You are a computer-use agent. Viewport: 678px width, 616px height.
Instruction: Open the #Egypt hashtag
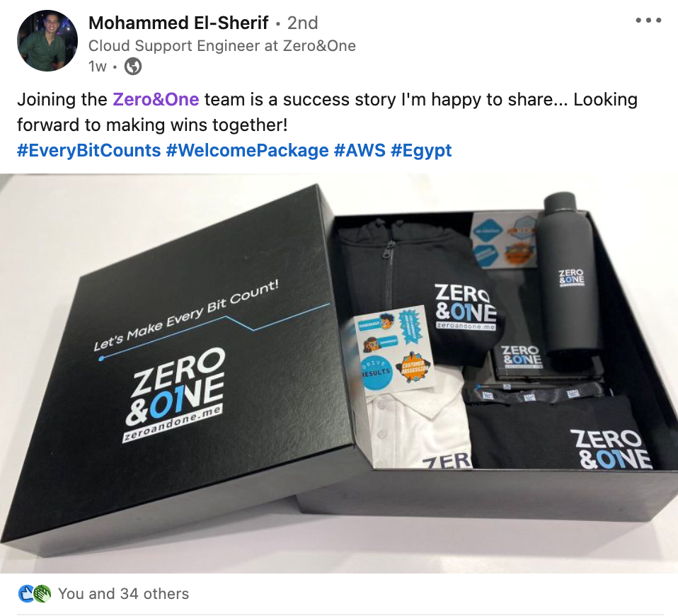tap(420, 151)
